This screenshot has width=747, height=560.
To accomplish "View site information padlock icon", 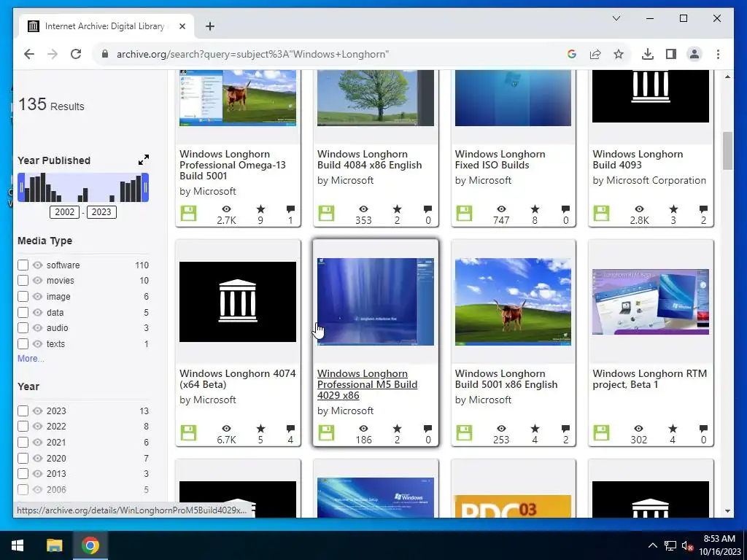I will coord(105,54).
